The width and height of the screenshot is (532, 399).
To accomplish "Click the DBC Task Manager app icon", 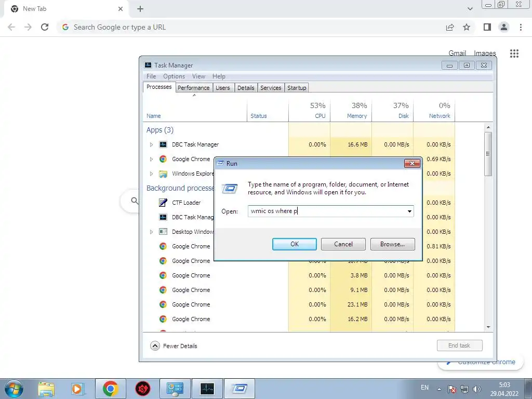I will tap(163, 144).
